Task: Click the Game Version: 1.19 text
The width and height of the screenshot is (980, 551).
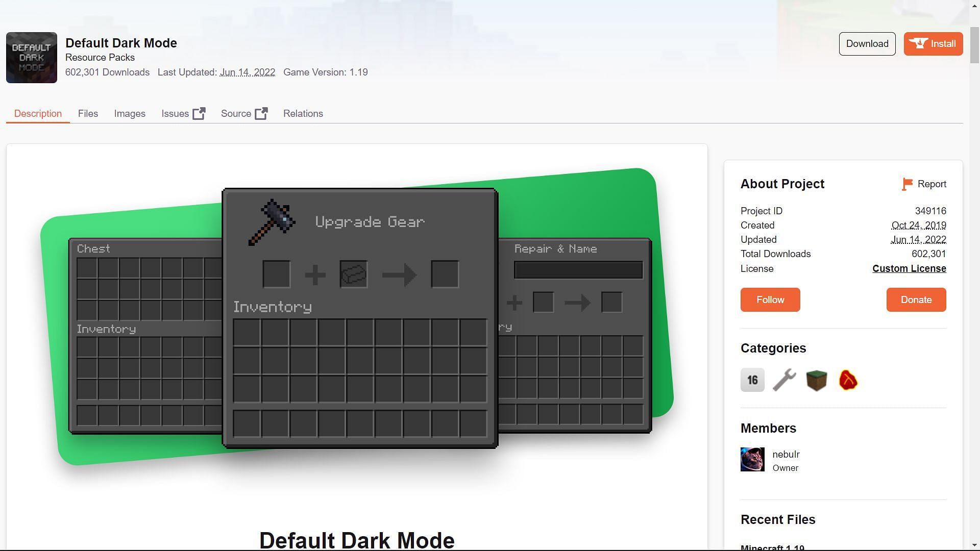Action: [326, 72]
